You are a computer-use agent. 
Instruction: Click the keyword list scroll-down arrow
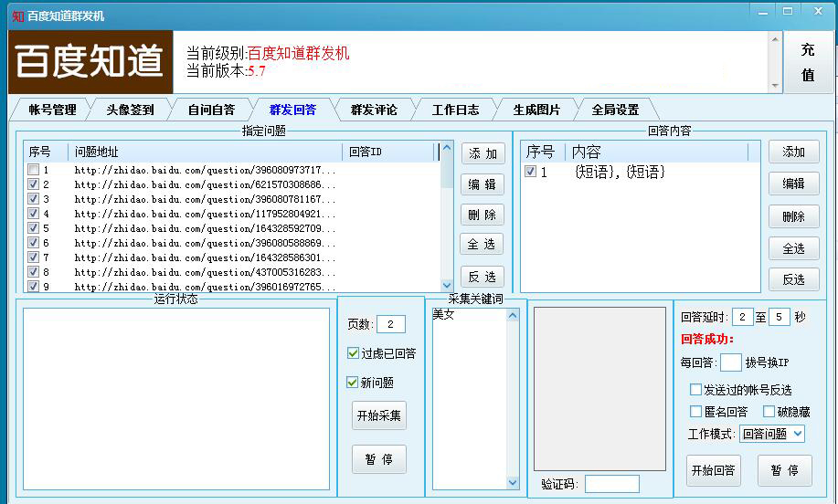pos(513,483)
